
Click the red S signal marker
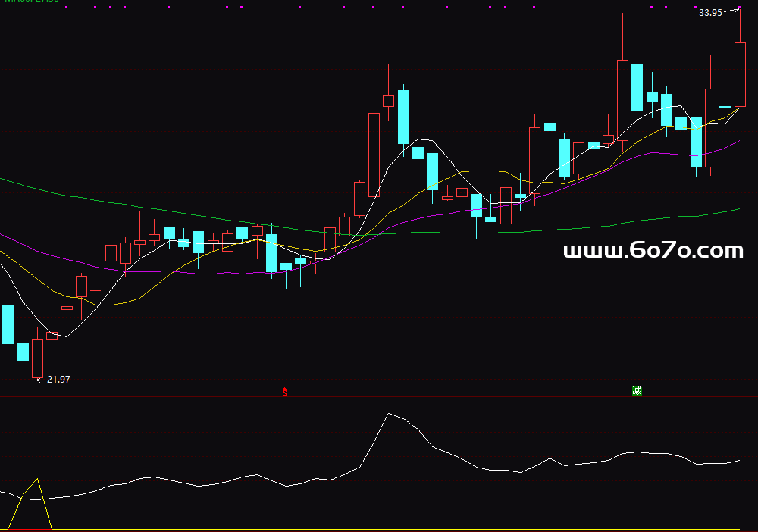tap(285, 392)
